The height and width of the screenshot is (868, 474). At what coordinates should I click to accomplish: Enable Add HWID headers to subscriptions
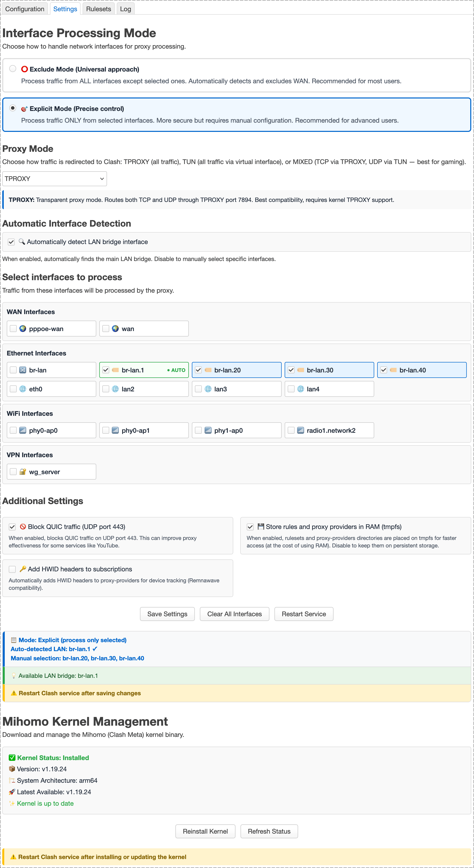click(12, 569)
